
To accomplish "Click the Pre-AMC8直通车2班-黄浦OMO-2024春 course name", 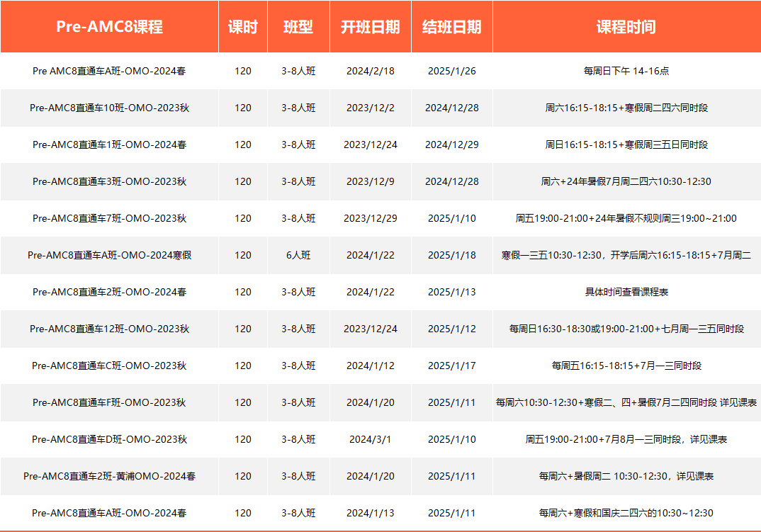I will tap(109, 476).
